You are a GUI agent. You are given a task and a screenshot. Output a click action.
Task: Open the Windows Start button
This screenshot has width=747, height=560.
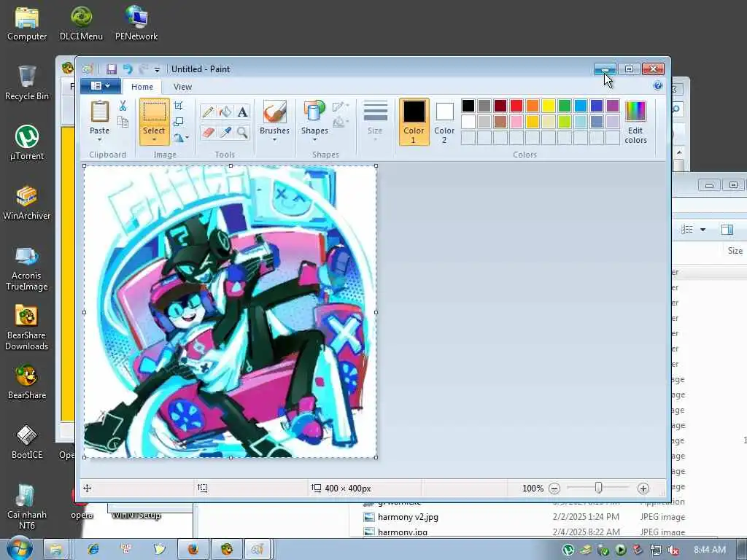point(19,548)
